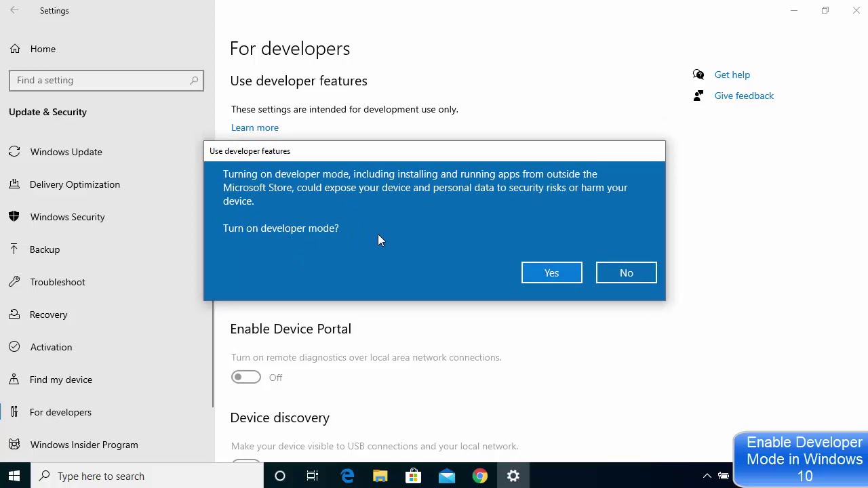Click the Settings gear taskbar icon
Viewport: 868px width, 488px height.
tap(513, 476)
